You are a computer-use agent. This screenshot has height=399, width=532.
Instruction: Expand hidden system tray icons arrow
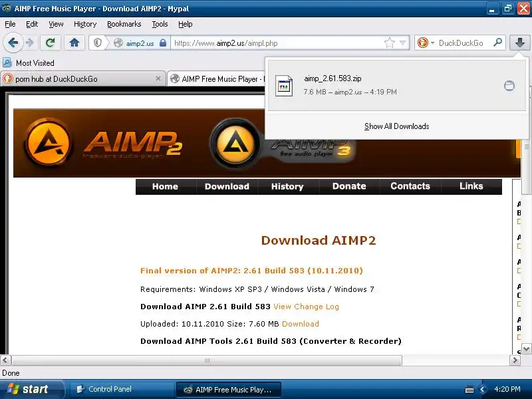coord(483,390)
